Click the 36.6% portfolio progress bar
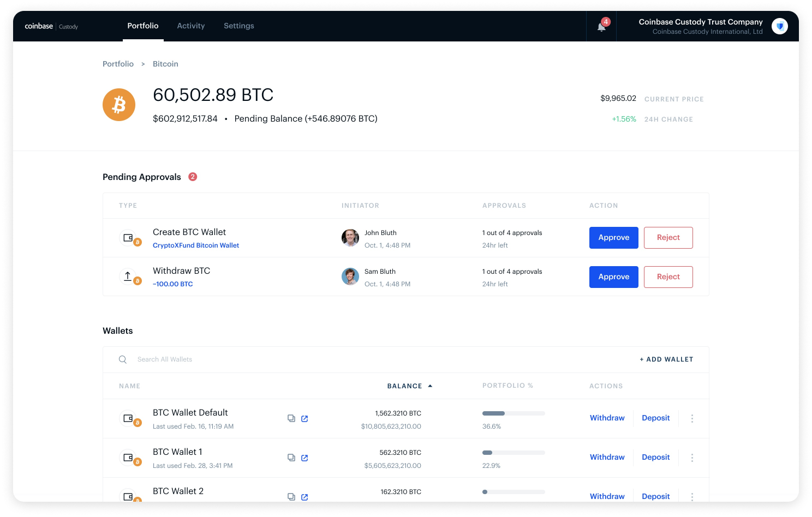Image resolution: width=812 pixels, height=517 pixels. [514, 413]
